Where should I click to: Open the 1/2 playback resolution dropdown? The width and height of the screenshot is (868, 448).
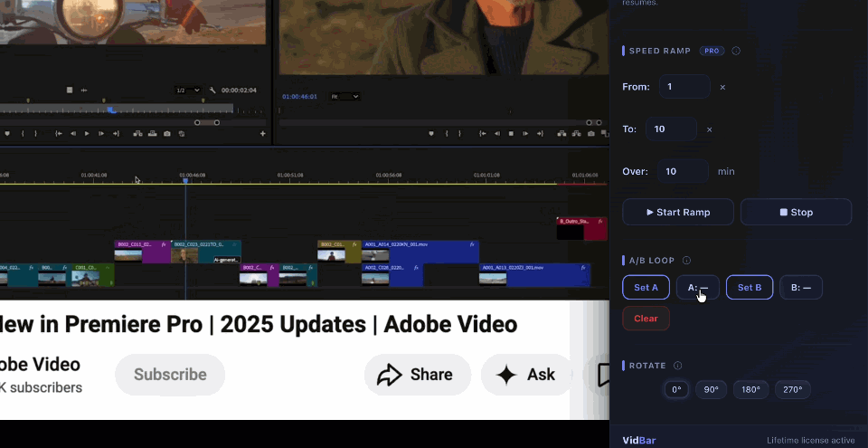pos(188,91)
